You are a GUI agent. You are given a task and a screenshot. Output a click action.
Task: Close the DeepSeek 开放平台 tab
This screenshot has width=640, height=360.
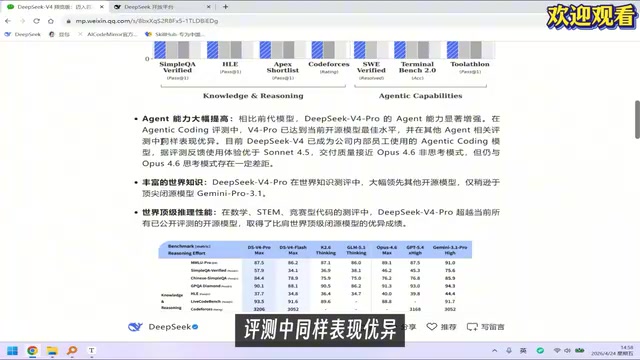click(x=209, y=7)
